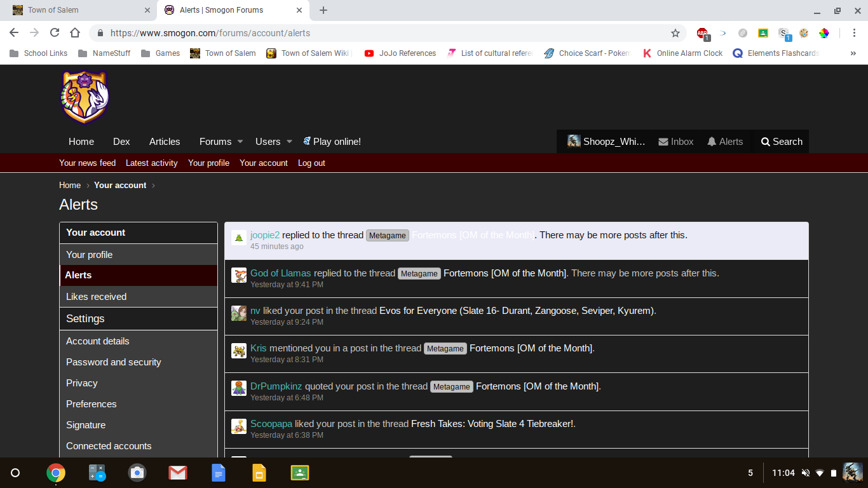
Task: Open the Chrome menu (three dots)
Action: tap(853, 33)
